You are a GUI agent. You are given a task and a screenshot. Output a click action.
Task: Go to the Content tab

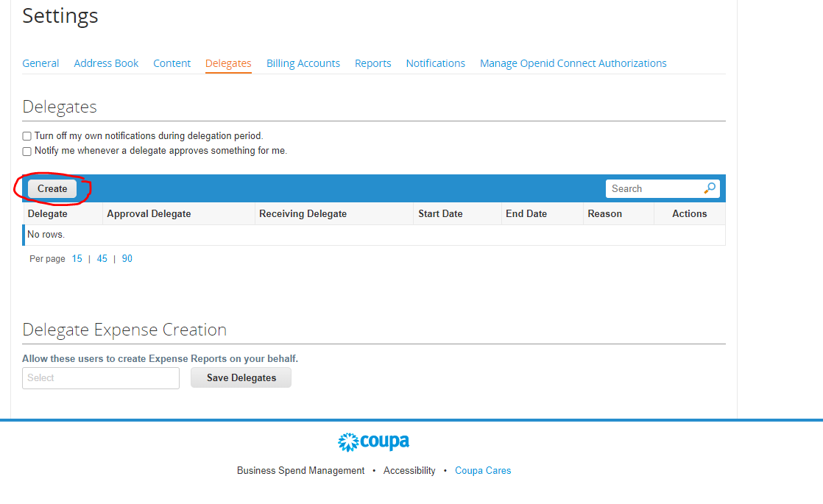pyautogui.click(x=172, y=63)
